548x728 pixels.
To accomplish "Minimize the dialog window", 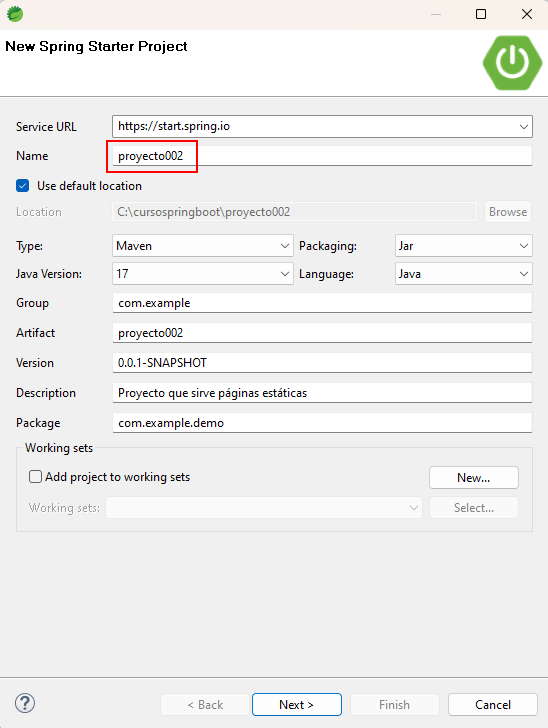I will pos(436,14).
